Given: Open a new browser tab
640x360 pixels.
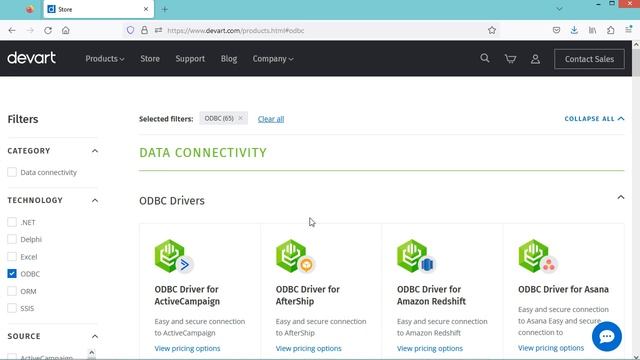Looking at the screenshot, I should [164, 9].
